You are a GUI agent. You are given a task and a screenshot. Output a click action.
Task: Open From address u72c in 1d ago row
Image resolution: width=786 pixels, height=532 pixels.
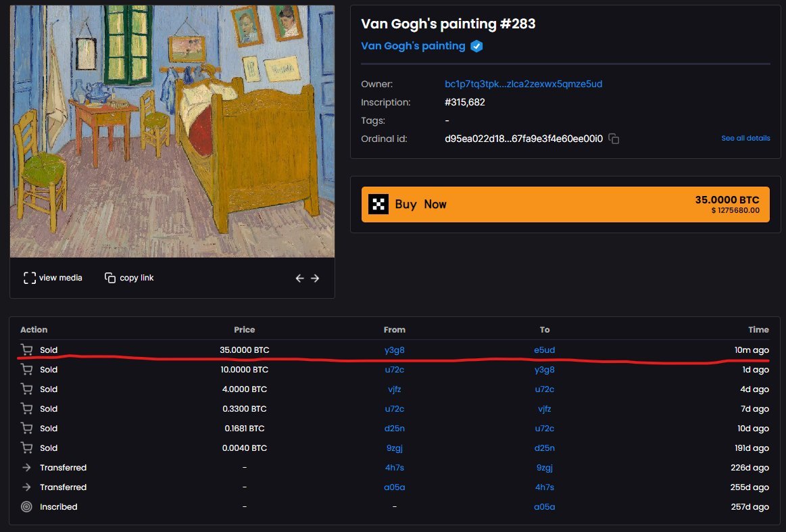pos(395,370)
